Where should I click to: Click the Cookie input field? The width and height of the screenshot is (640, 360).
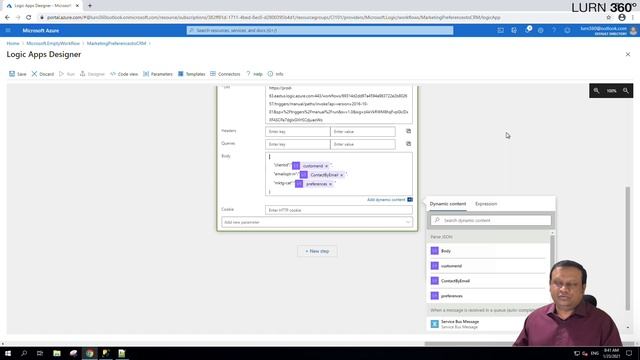click(339, 210)
